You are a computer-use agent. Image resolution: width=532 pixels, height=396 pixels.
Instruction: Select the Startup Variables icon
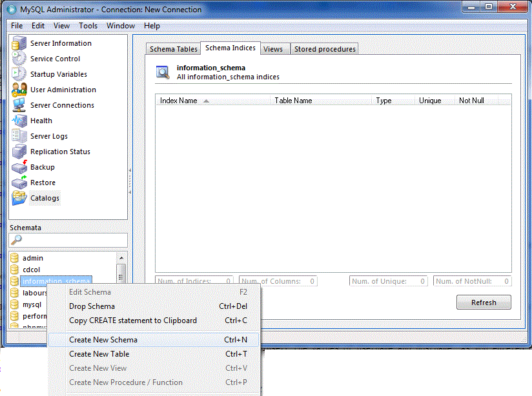click(x=19, y=74)
